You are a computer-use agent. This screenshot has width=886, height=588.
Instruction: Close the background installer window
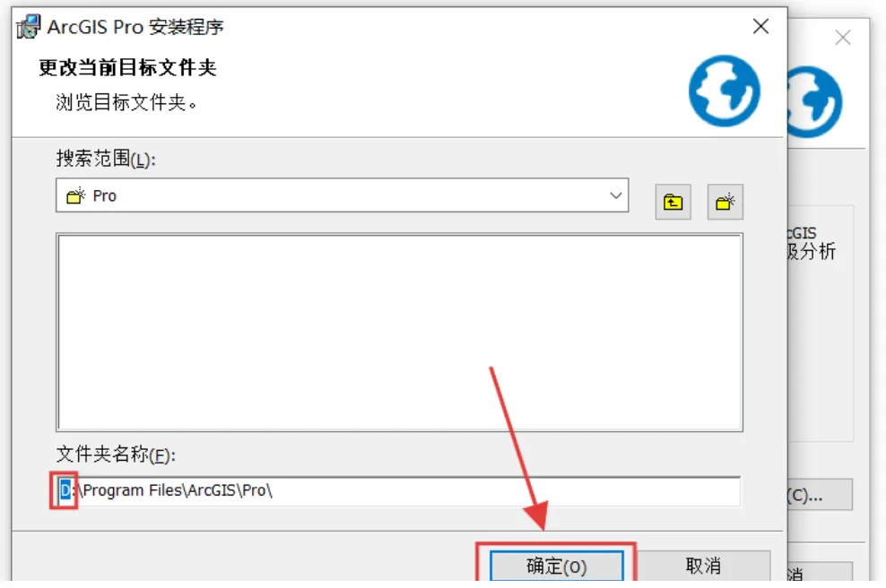[x=842, y=38]
